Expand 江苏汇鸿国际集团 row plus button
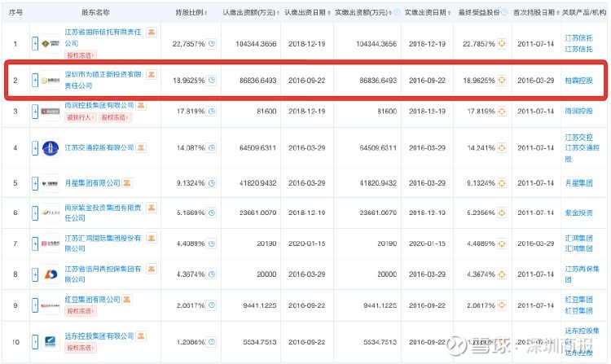The height and width of the screenshot is (364, 611). coord(35,243)
